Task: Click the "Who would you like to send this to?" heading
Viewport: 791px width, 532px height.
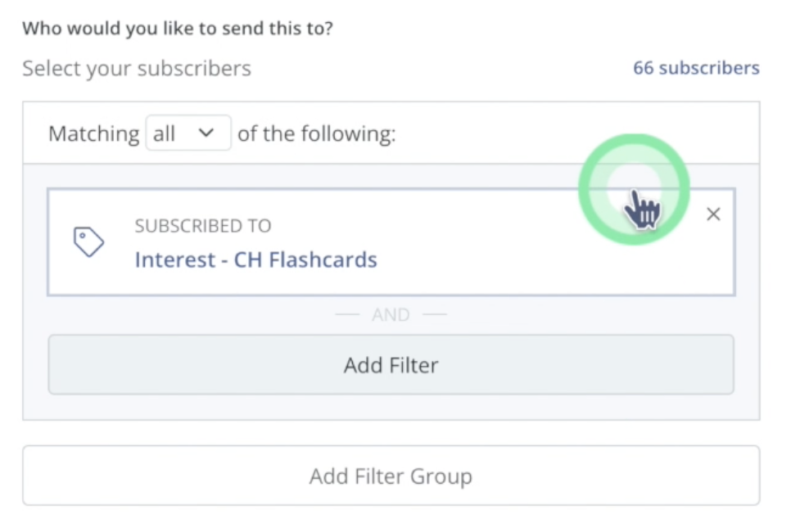Action: [x=178, y=29]
